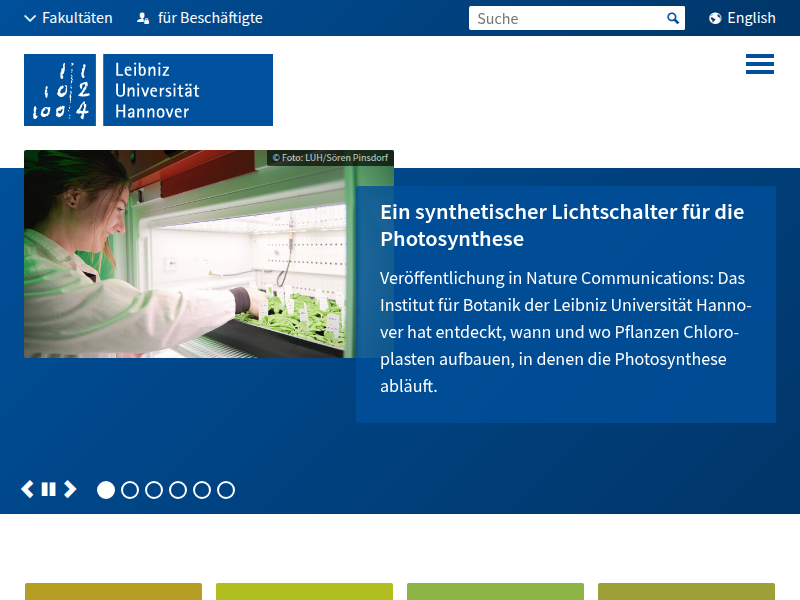Viewport: 800px width, 600px height.
Task: Click the first olive-gold tile
Action: click(113, 591)
